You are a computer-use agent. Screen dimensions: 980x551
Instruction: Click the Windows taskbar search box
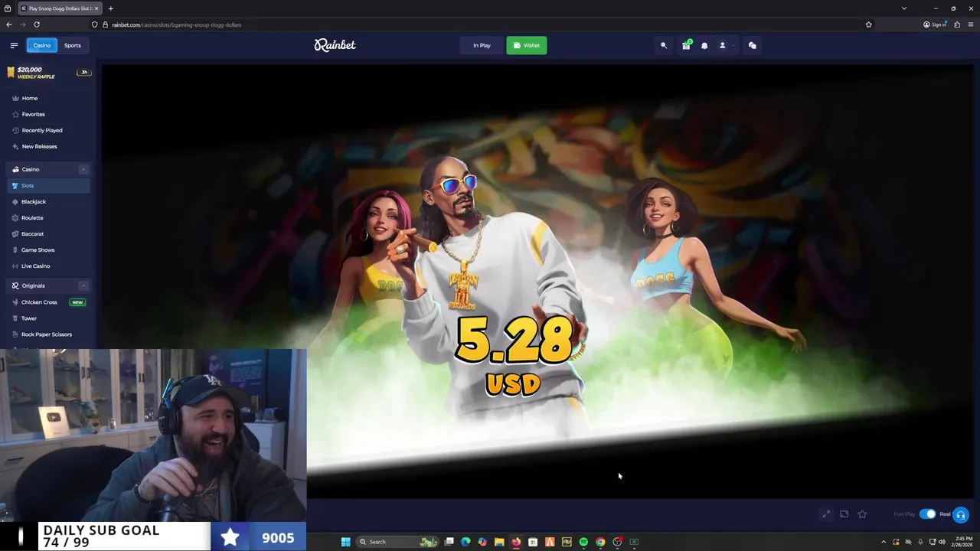click(x=397, y=542)
